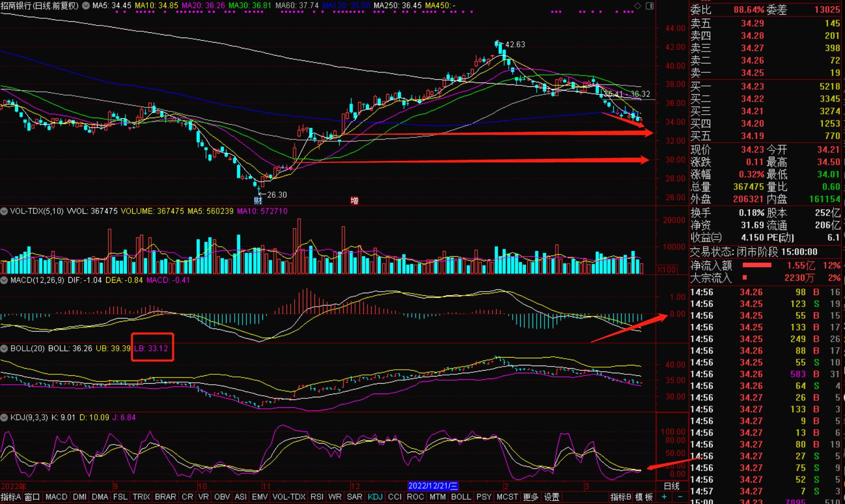
Task: Select the VOL-TDX indicator tab
Action: click(289, 497)
